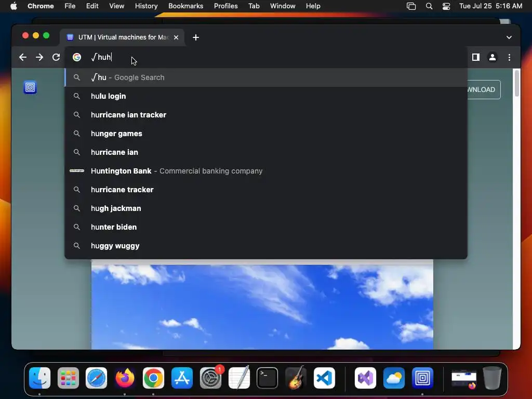Select the '√hu - Google Search' suggestion
532x399 pixels.
[266, 77]
